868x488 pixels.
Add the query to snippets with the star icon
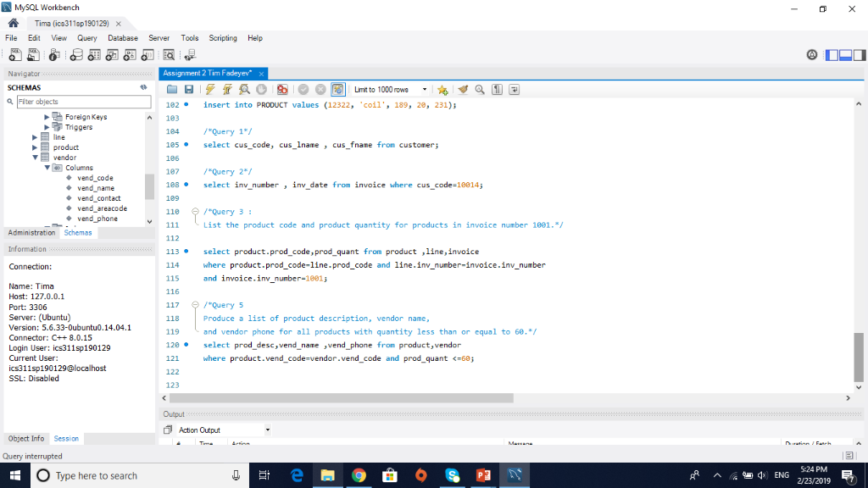click(x=442, y=89)
